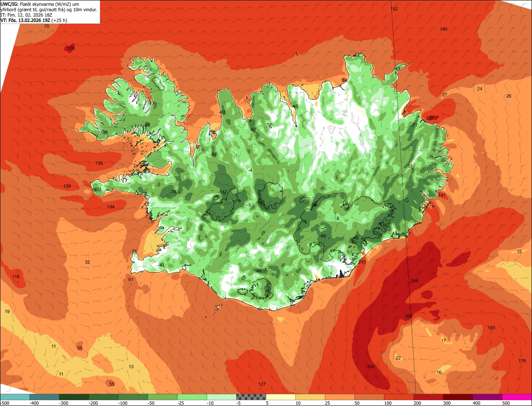
Task: Click the map value '22' in the southeast sea
Action: 398,358
